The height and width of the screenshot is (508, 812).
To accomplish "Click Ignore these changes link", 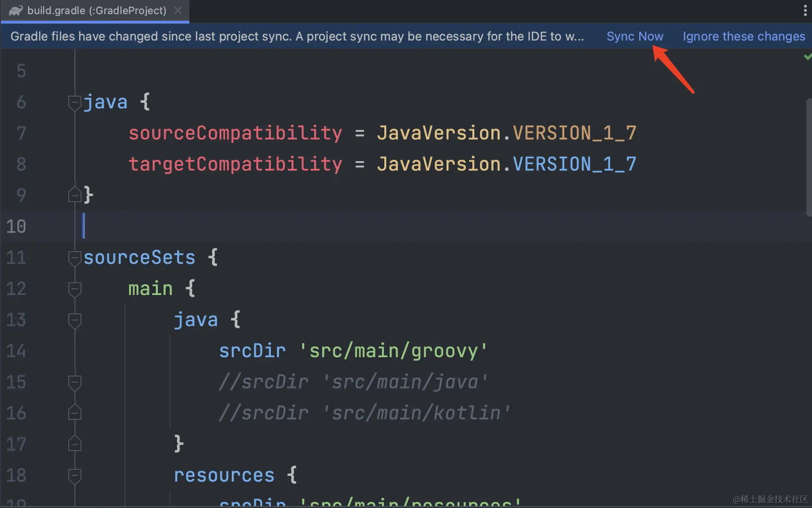I will (744, 36).
